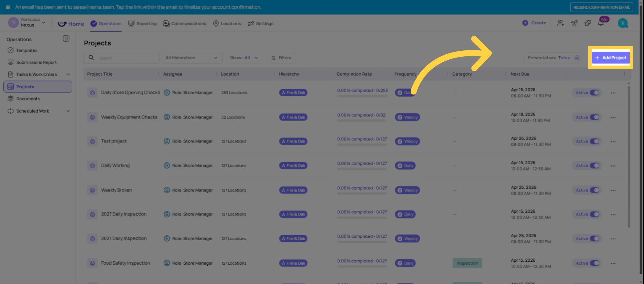The image size is (644, 284).
Task: Open Submissions Report in sidebar
Action: tap(36, 62)
